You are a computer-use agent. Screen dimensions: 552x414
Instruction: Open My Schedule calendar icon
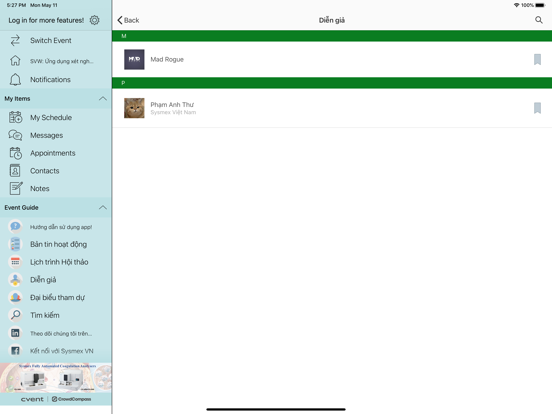(15, 117)
